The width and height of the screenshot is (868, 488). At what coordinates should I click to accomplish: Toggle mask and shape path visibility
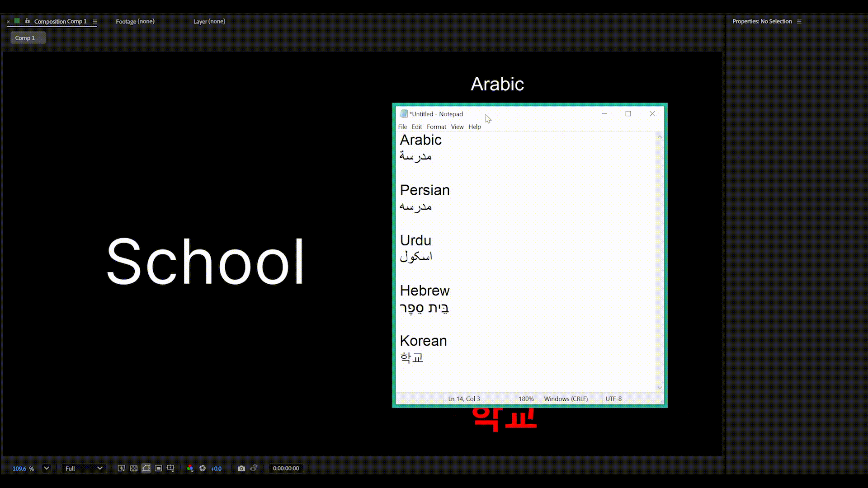[x=146, y=469]
